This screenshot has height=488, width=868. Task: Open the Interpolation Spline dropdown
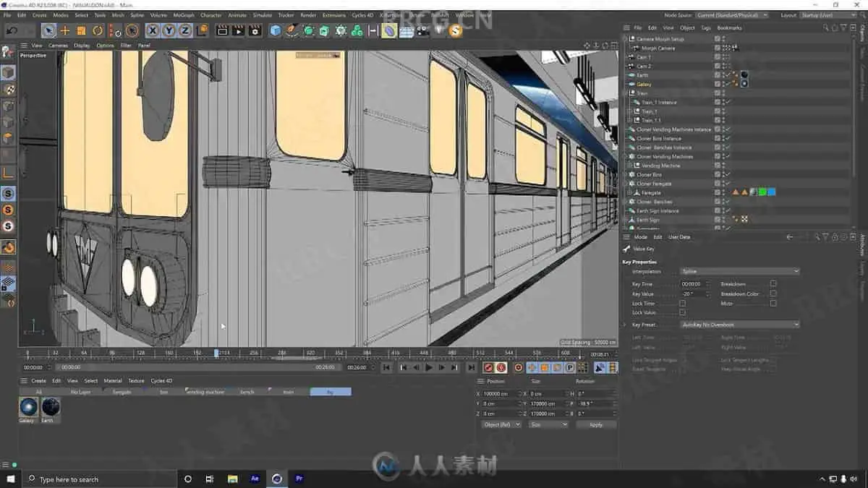(739, 271)
